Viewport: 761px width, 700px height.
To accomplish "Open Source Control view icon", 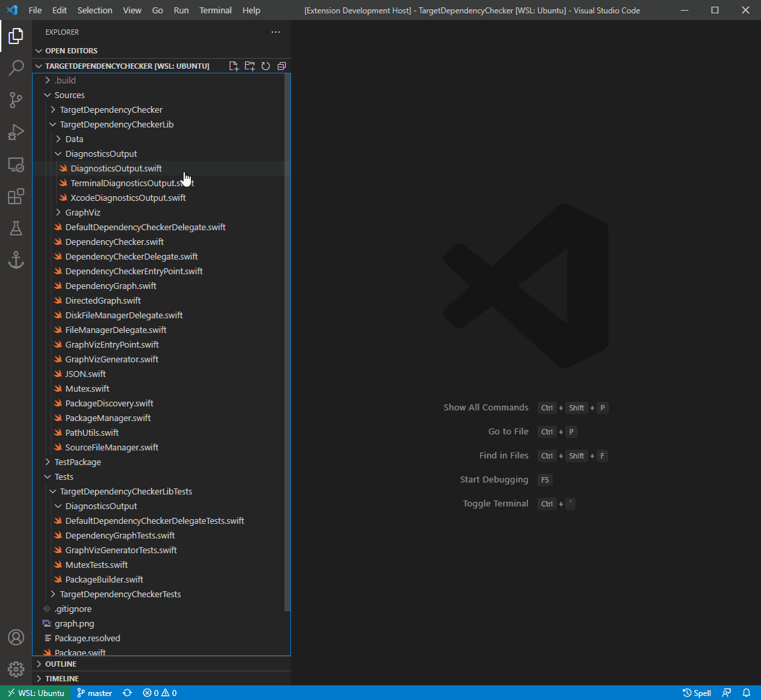I will (x=15, y=100).
